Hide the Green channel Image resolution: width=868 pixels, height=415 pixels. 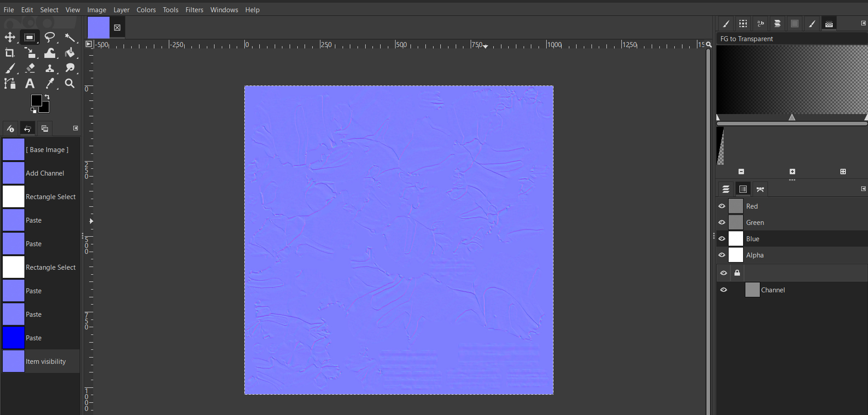tap(722, 222)
